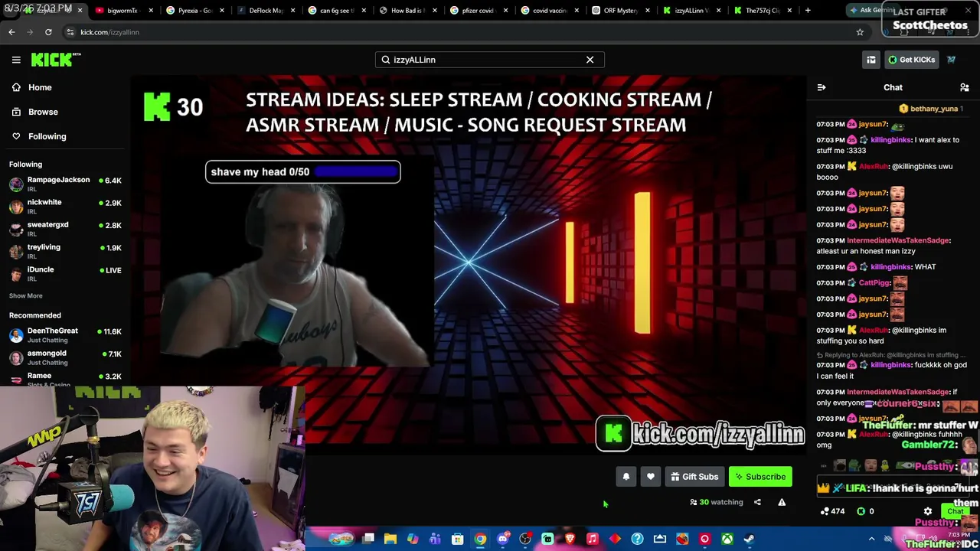Open treyliving's followed channel
This screenshot has height=551, width=980.
65,251
